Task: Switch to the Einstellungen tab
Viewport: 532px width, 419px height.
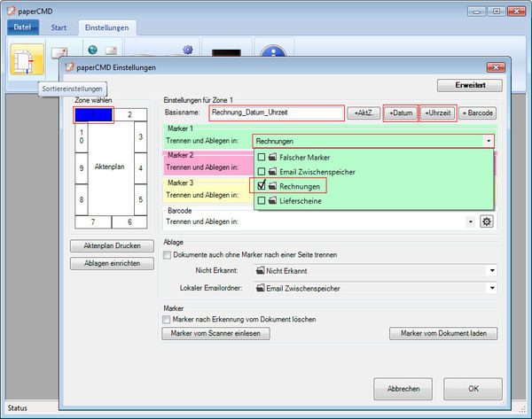Action: point(107,27)
